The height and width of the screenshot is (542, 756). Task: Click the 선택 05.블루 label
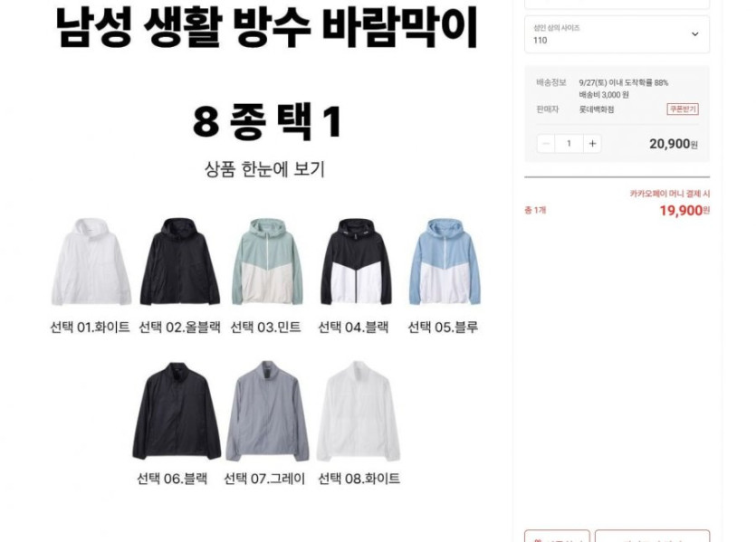point(443,328)
